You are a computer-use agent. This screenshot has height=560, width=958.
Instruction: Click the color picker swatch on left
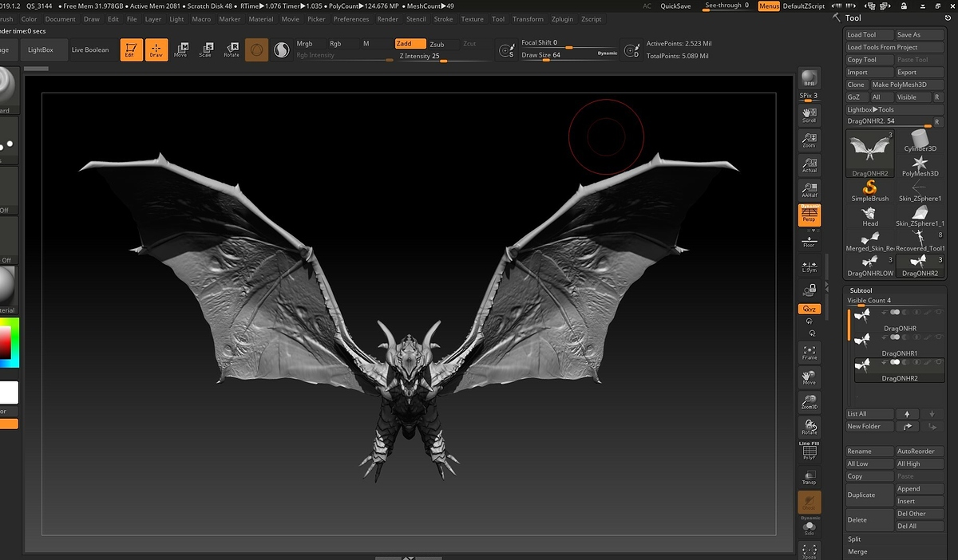[x=9, y=343]
